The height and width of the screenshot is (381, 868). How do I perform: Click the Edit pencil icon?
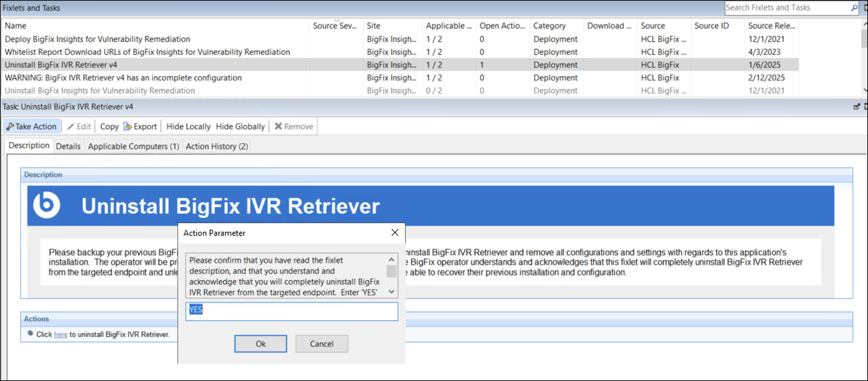coord(71,126)
